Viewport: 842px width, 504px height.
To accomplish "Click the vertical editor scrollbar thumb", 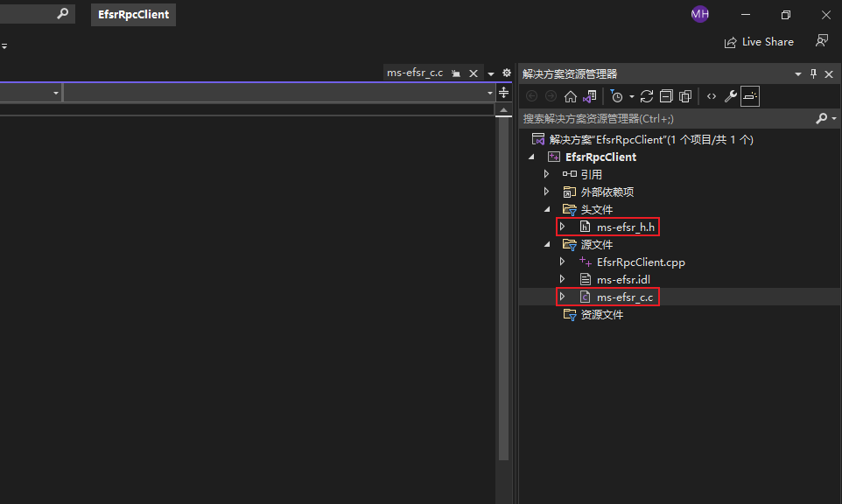I will tap(503, 289).
